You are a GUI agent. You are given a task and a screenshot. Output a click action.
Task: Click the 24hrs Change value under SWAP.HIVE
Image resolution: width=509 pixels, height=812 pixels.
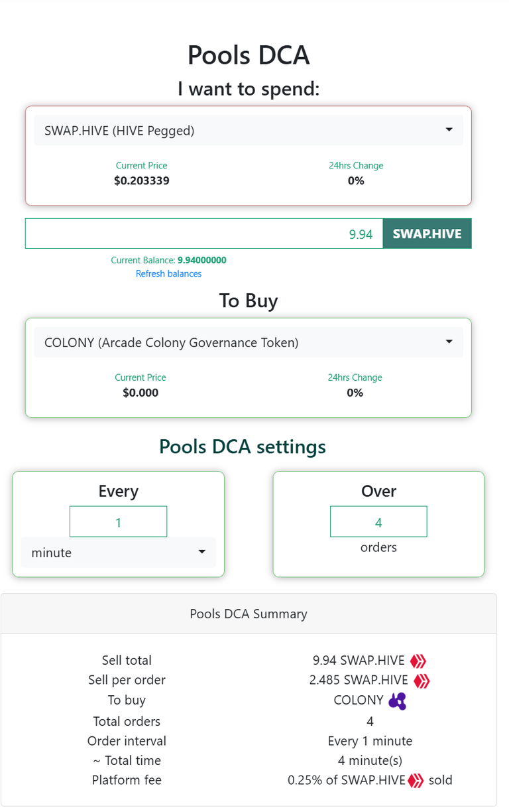(356, 180)
